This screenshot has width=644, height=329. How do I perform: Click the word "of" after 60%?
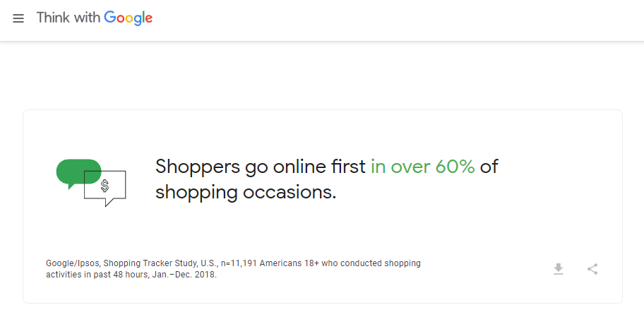click(489, 167)
